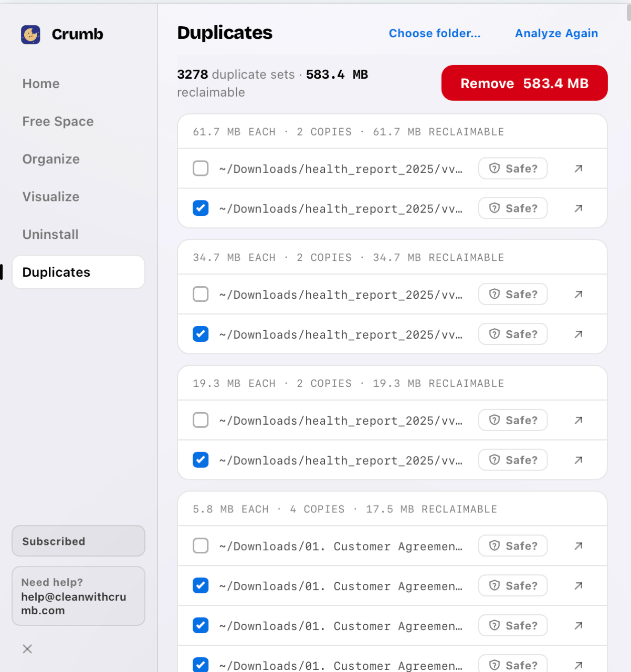Screen dimensions: 631x672
Task: Uncheck the second selected Customer Agreement copy
Action: point(201,626)
